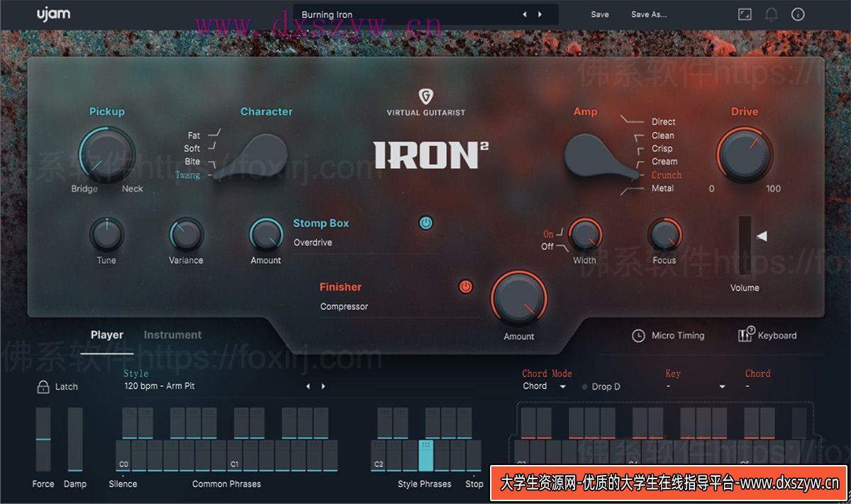The image size is (851, 504).
Task: Click the ujam logo
Action: (54, 13)
